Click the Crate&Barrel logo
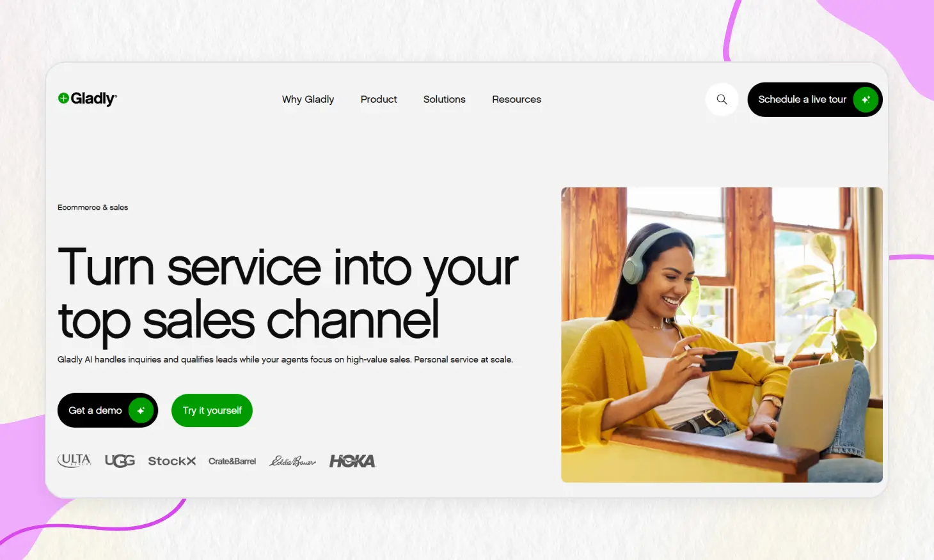This screenshot has height=560, width=934. (x=232, y=461)
